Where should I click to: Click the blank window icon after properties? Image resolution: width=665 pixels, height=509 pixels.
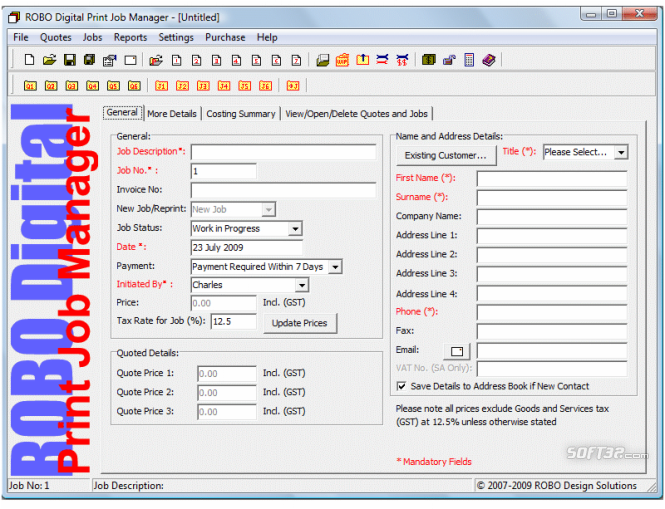pyautogui.click(x=130, y=60)
